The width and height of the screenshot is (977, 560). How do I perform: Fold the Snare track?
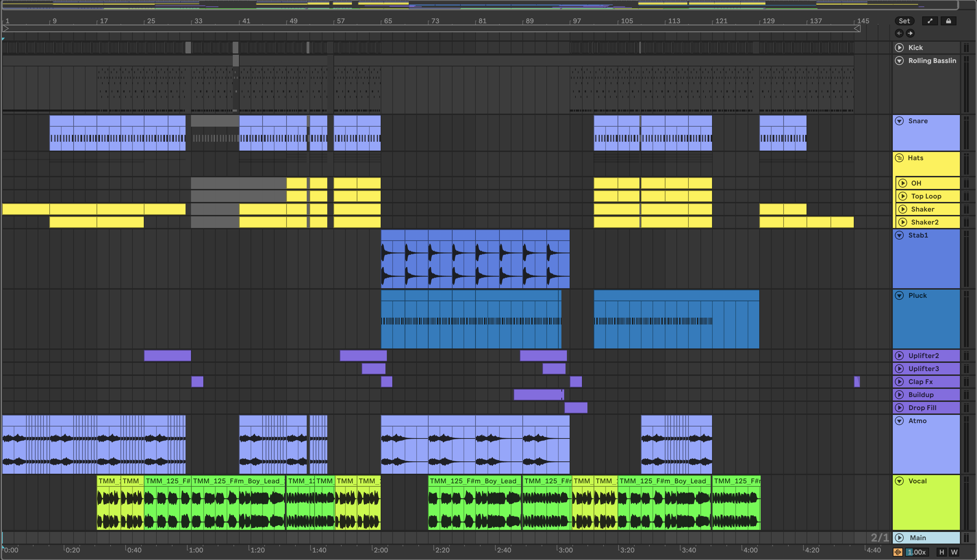pos(899,121)
